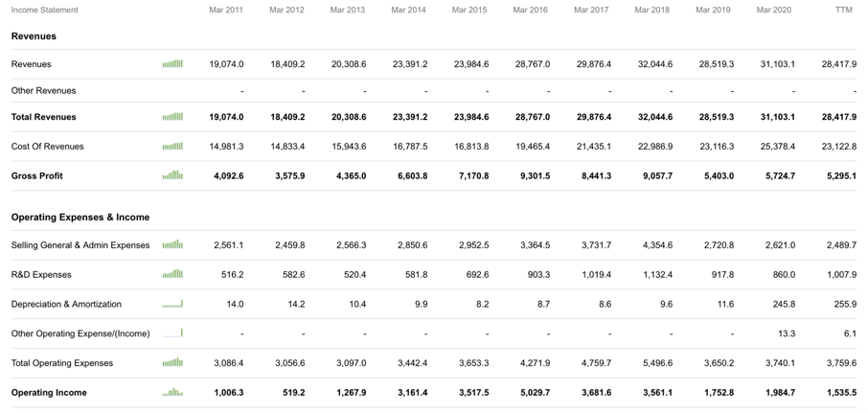Click the Revenues sparkline chart icon
Image resolution: width=868 pixels, height=414 pixels.
[x=172, y=63]
